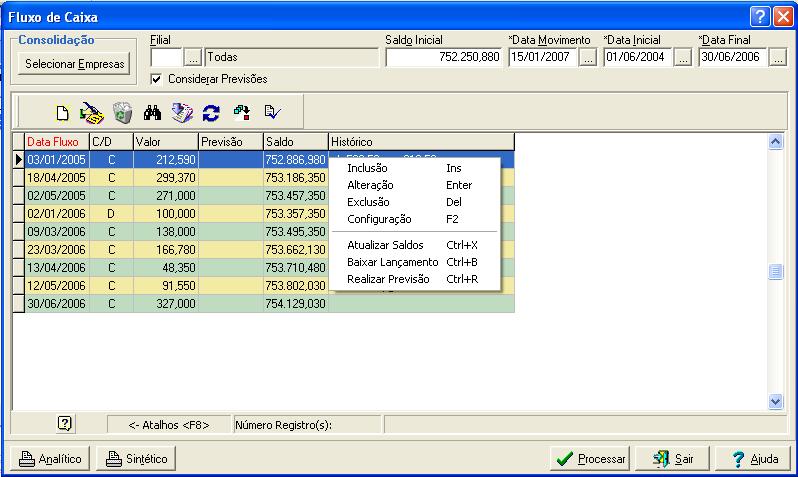The image size is (798, 477).
Task: Click the configuration documents icon in toolbar
Action: [x=182, y=113]
